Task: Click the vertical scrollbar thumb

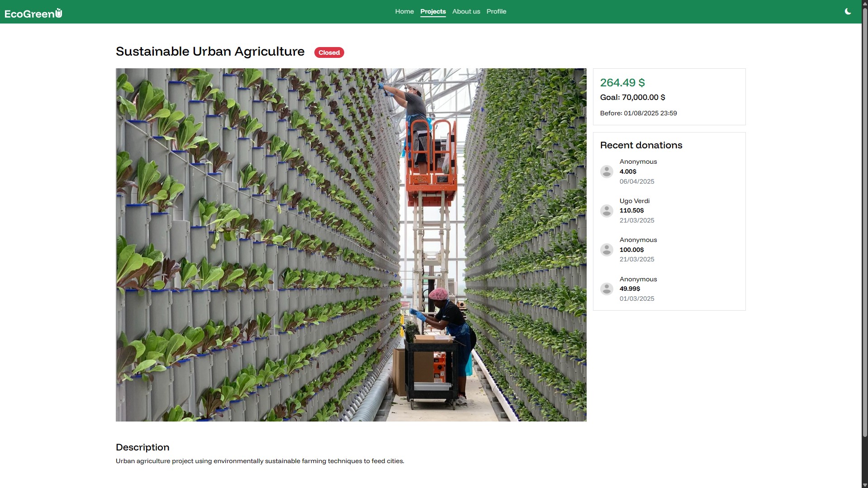Action: (865, 222)
